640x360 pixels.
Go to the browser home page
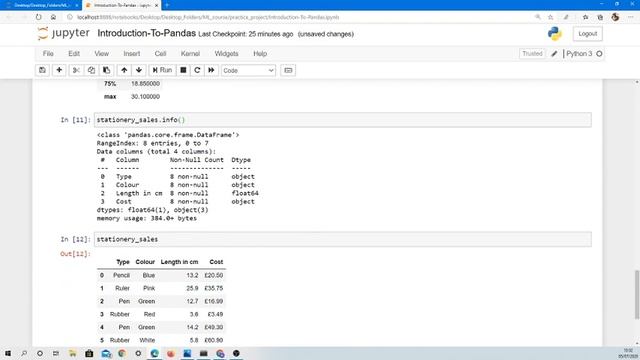pos(53,17)
